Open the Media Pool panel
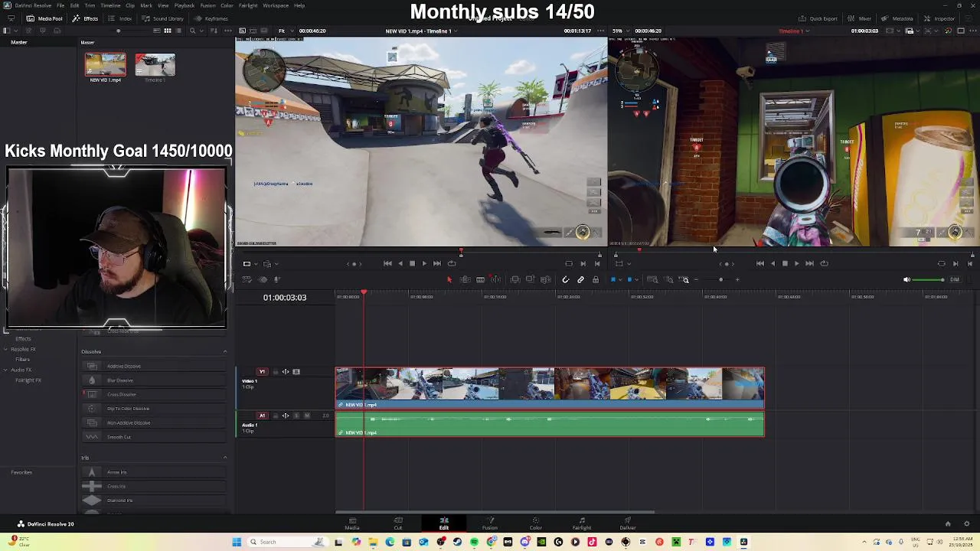The image size is (980, 551). click(44, 18)
